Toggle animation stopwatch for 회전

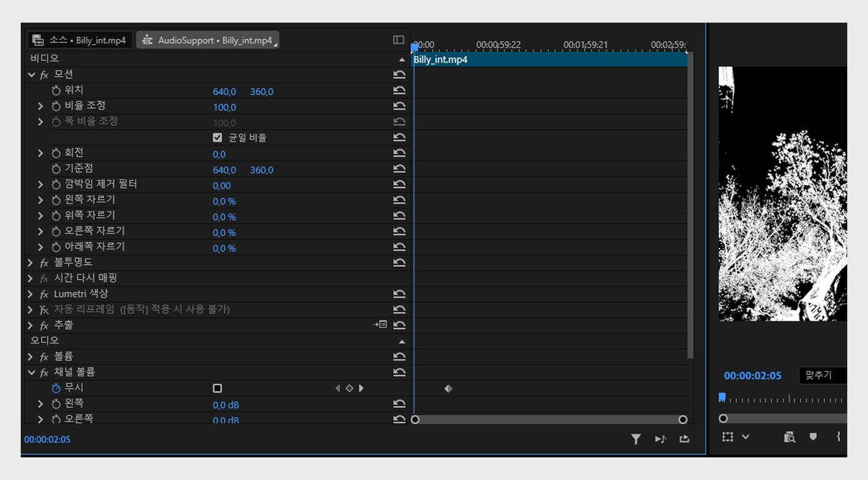(x=57, y=153)
